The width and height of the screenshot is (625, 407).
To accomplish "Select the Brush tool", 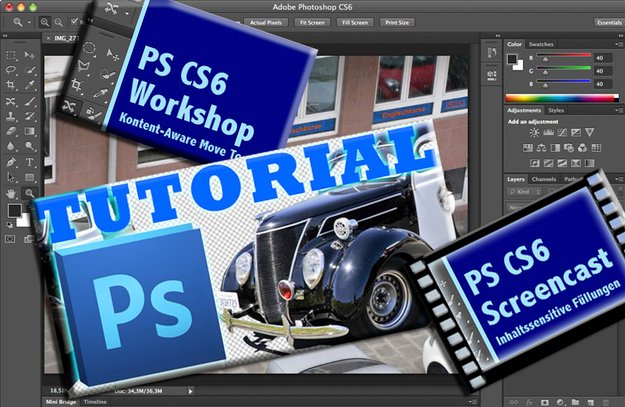I will 29,101.
